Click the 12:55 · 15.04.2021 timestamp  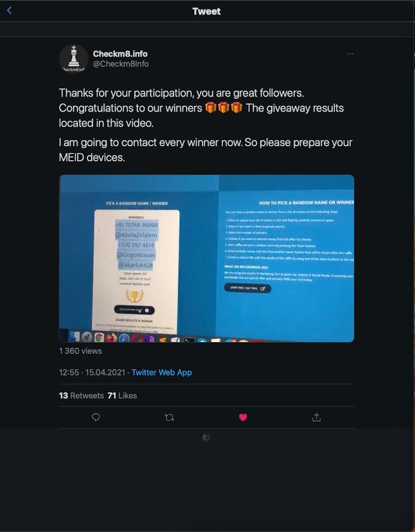pyautogui.click(x=92, y=372)
